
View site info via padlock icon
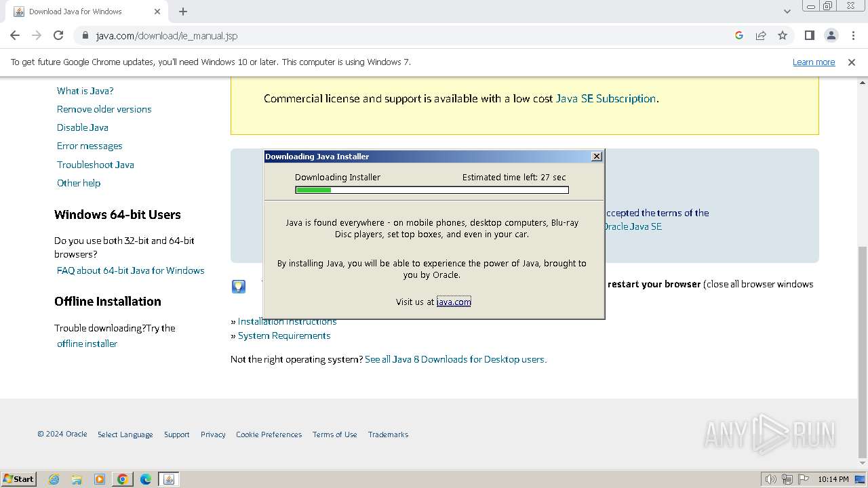[85, 36]
